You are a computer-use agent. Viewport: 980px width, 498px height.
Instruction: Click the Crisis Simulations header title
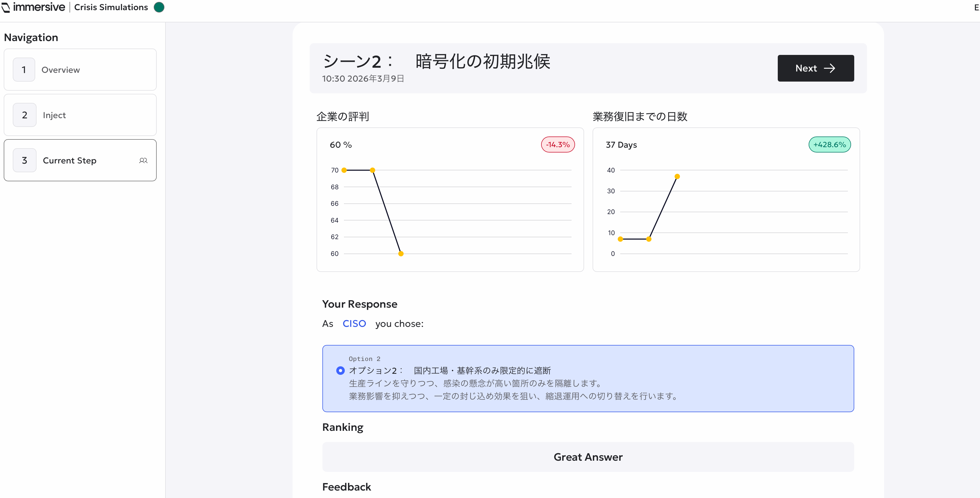point(111,7)
